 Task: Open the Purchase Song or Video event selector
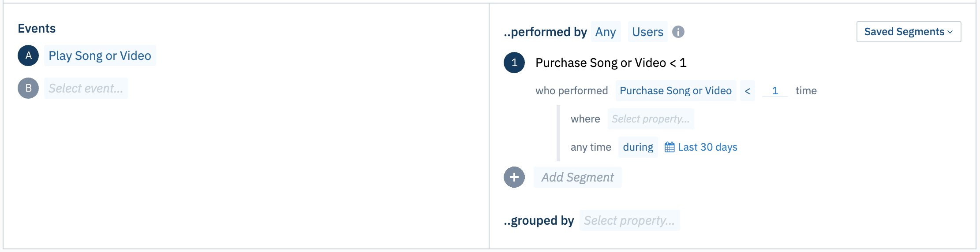tap(676, 91)
